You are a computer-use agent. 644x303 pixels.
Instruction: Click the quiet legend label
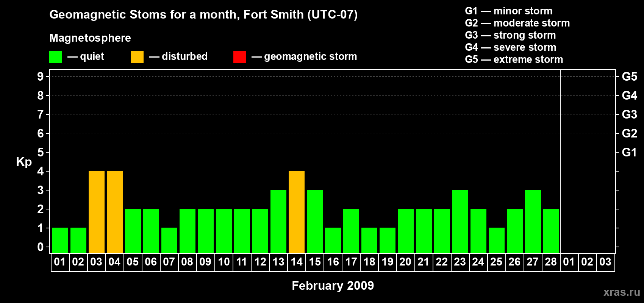[92, 57]
